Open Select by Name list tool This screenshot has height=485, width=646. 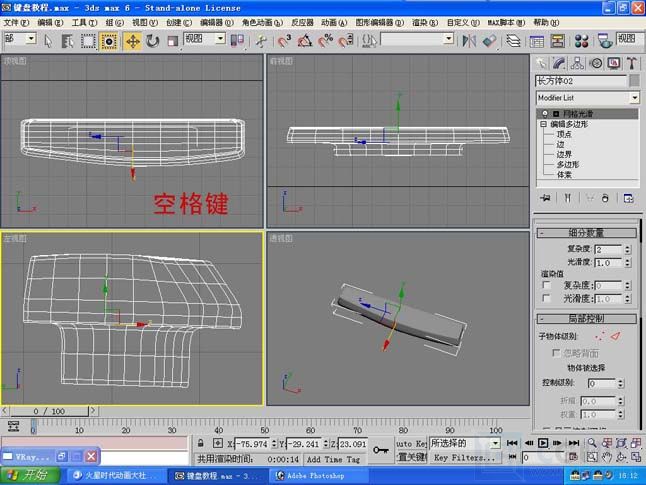(x=68, y=41)
